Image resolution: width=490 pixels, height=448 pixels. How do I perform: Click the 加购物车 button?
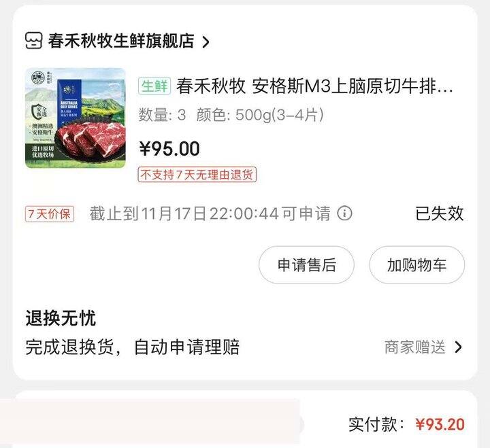(417, 264)
